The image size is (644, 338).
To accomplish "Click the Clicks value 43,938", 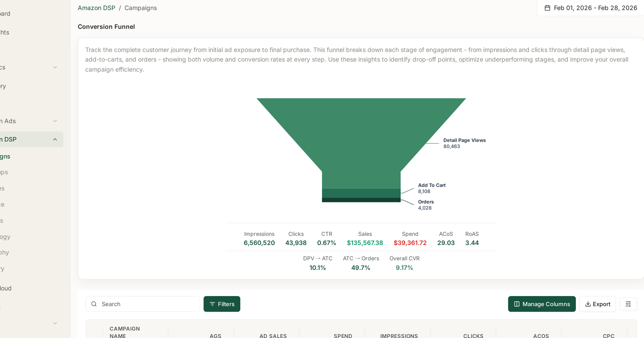I will pyautogui.click(x=296, y=243).
